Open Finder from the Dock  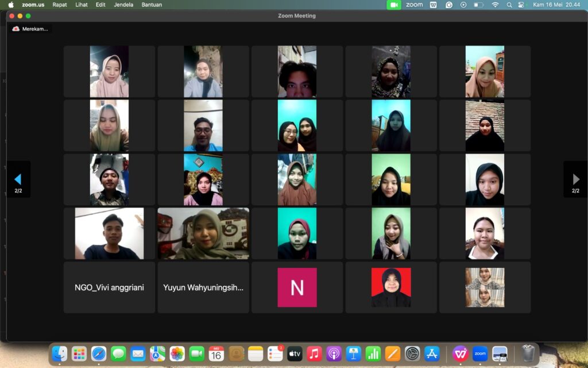60,354
